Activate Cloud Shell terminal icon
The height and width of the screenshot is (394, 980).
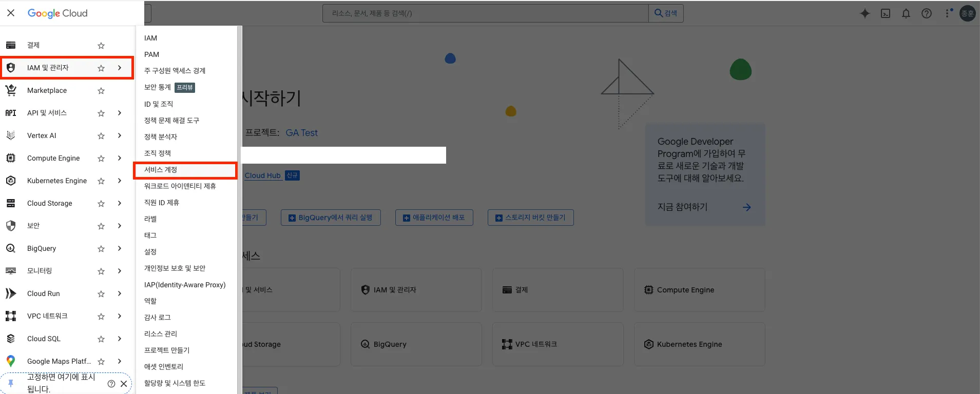click(x=886, y=13)
